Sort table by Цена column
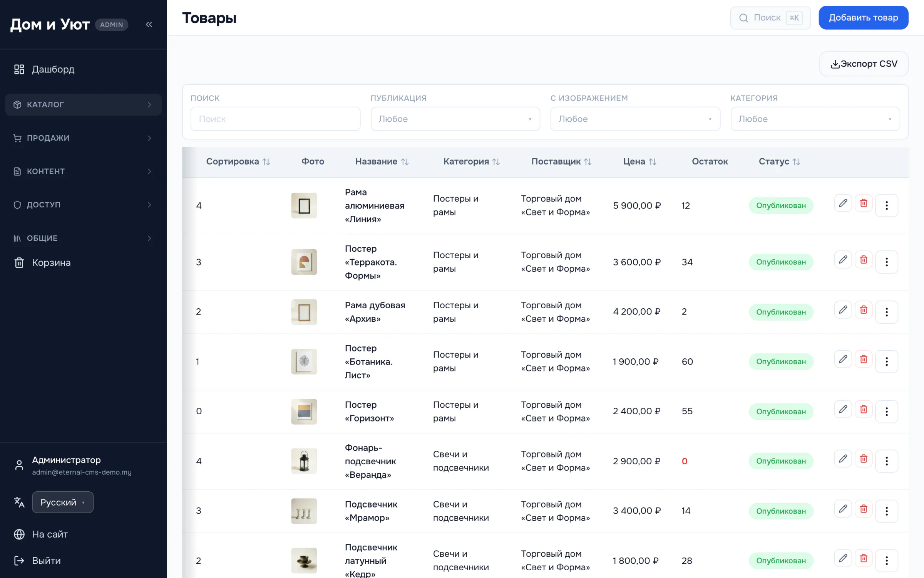924x578 pixels. click(x=639, y=161)
